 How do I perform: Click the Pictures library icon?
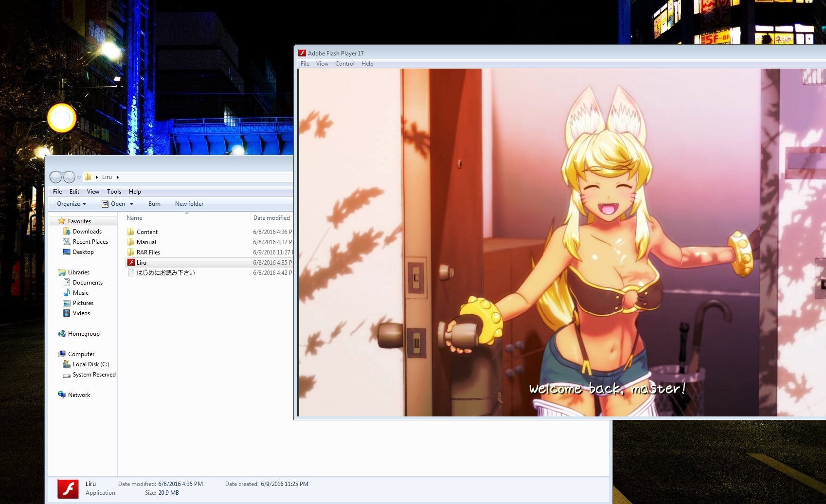click(67, 303)
